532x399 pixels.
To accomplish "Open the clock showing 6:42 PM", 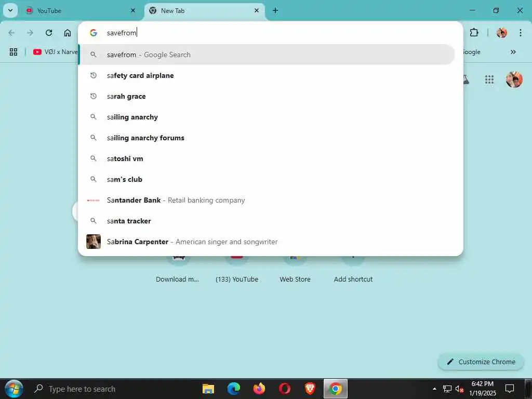I will coord(483,389).
